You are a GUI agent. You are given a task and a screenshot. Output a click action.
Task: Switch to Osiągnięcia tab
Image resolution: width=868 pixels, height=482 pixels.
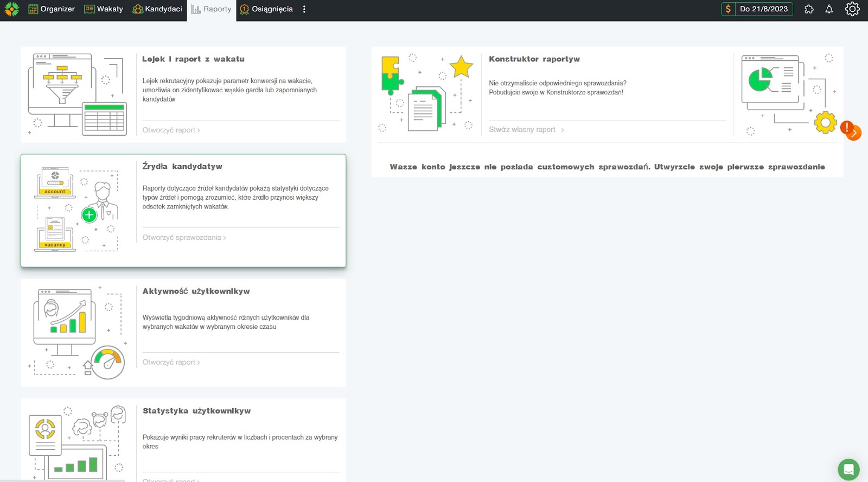coord(266,9)
